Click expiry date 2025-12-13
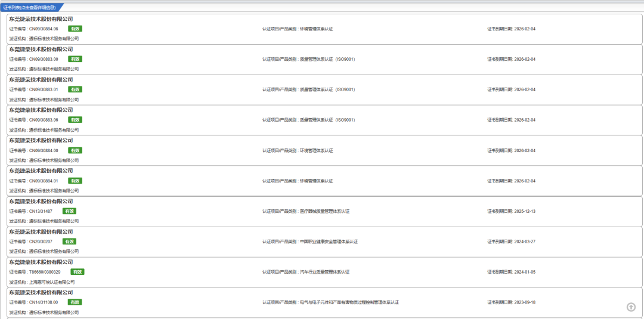 [525, 212]
